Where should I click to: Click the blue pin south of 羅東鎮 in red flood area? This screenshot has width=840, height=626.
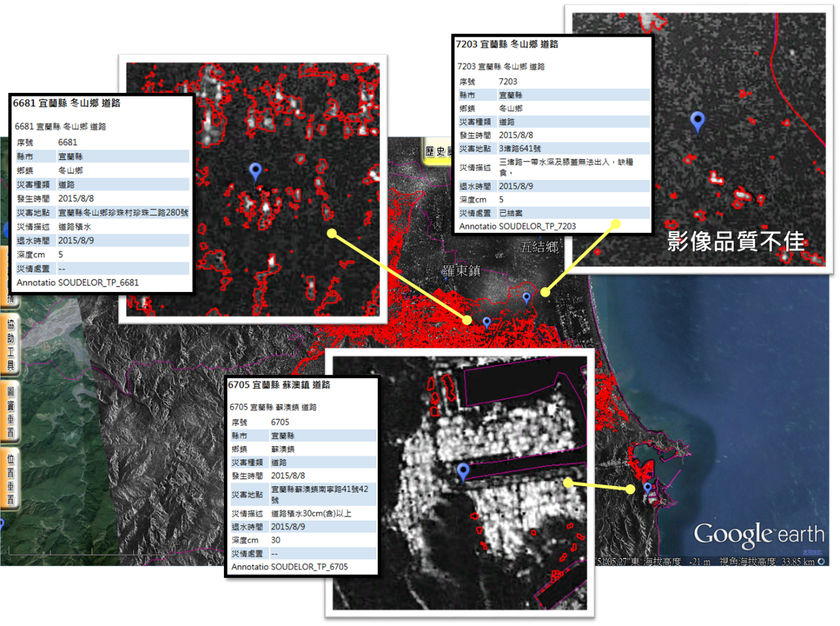[x=487, y=323]
